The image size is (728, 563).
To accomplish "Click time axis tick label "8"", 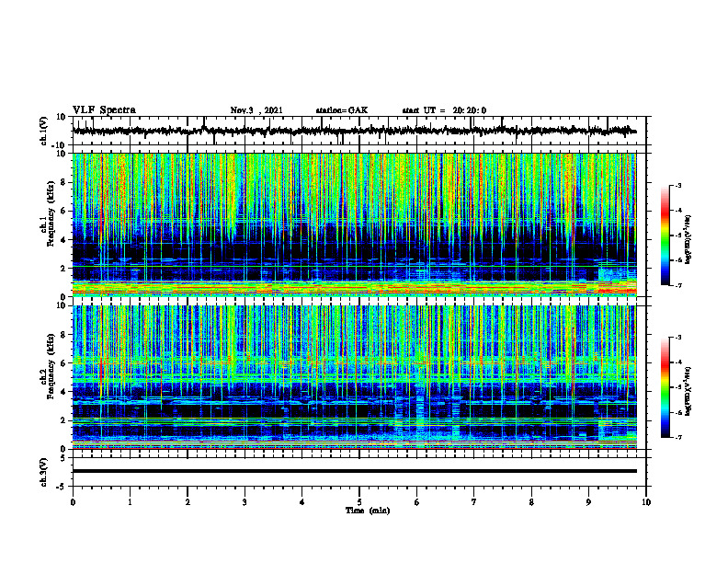I will click(x=531, y=502).
